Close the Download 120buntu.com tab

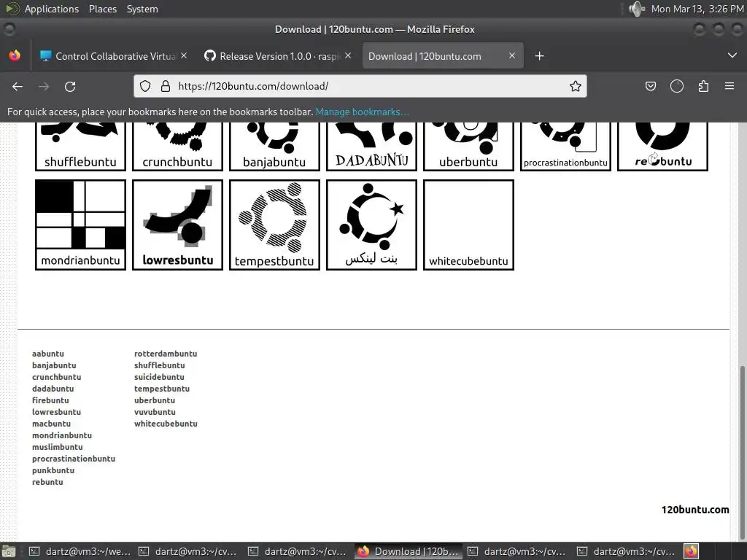pos(512,55)
